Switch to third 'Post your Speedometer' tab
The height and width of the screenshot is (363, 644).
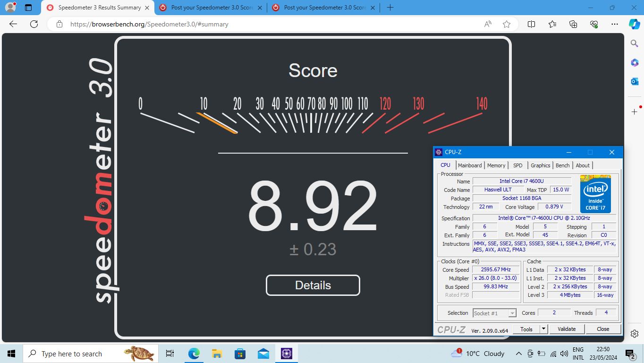pos(323,8)
